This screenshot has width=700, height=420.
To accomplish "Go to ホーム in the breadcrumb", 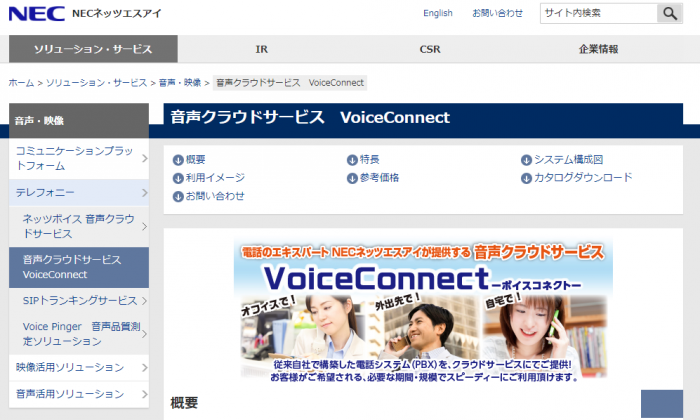I will 21,83.
